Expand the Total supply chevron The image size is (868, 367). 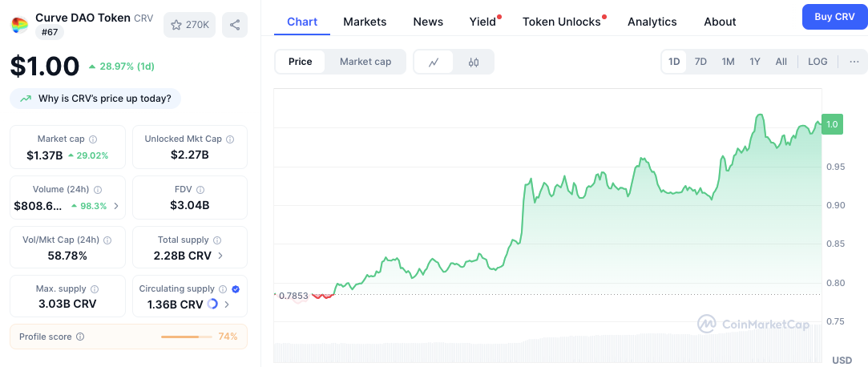[x=221, y=256]
